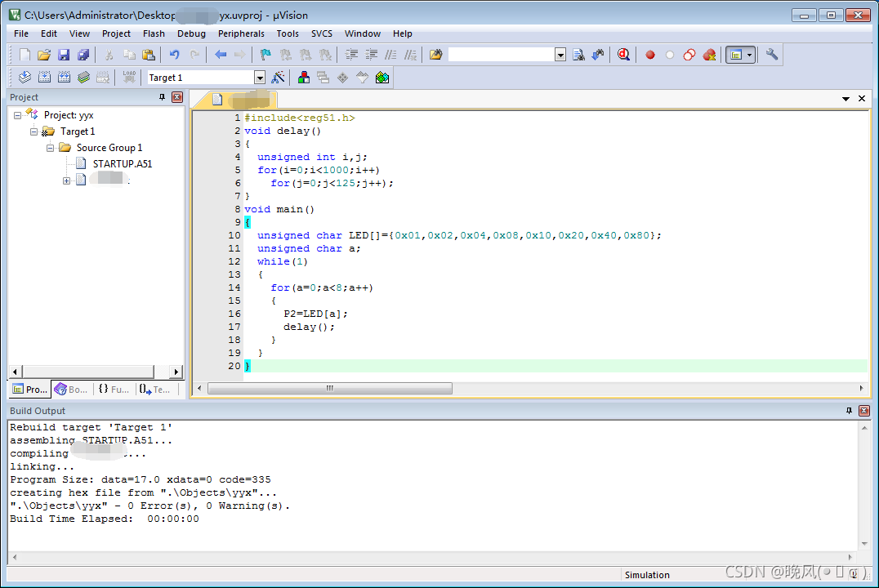Toggle the bookmark flag on the current line

(x=265, y=55)
